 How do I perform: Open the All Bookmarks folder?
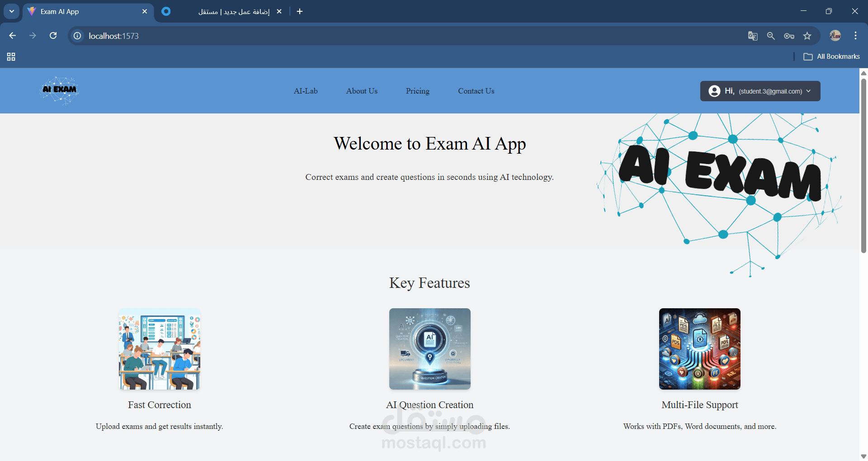click(832, 56)
